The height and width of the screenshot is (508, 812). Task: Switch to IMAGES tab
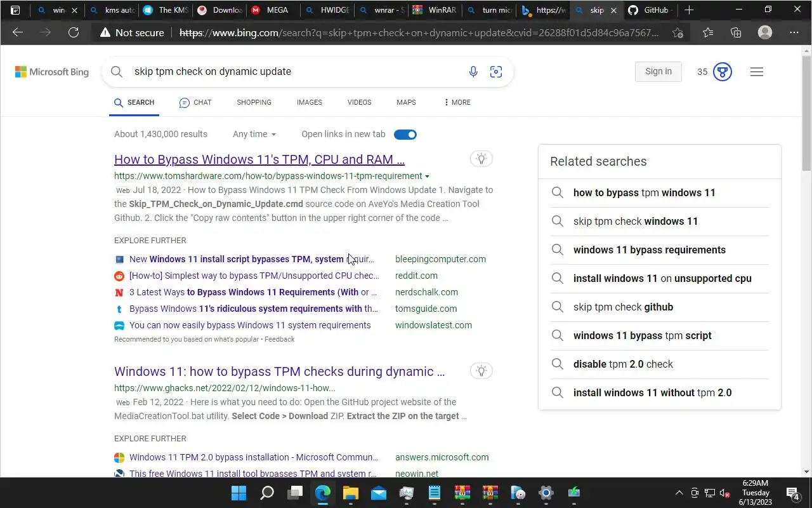click(x=310, y=102)
